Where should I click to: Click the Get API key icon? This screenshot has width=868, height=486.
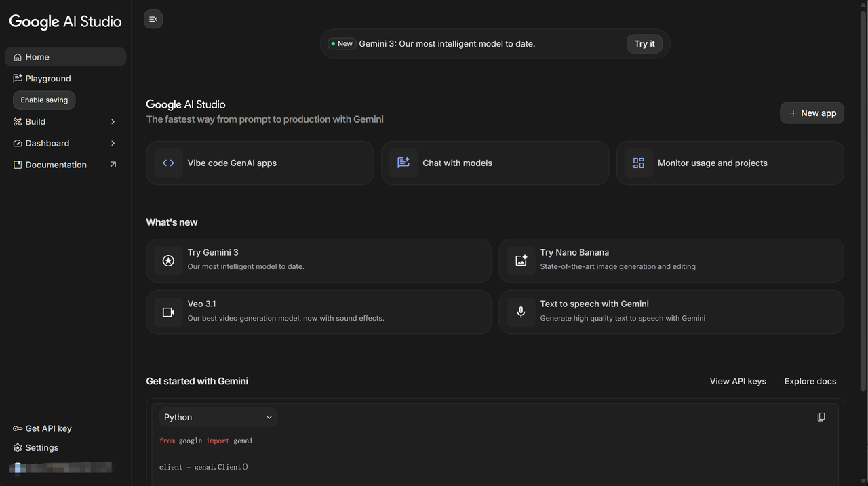coord(16,428)
